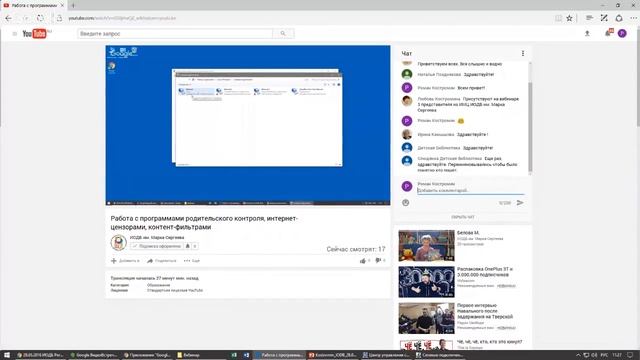Open the Edge Hub lines icon
This screenshot has height=360, width=640.
tap(589, 18)
